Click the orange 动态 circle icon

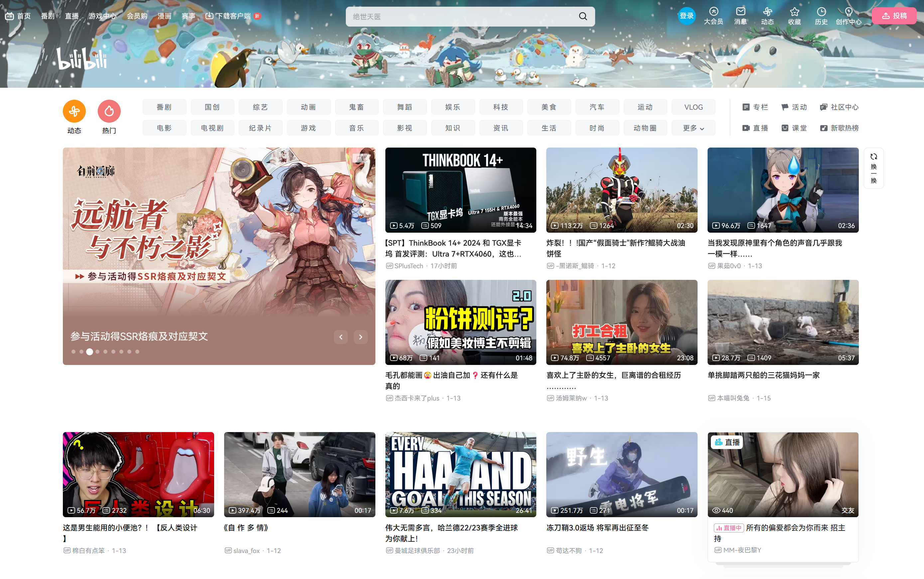(74, 111)
